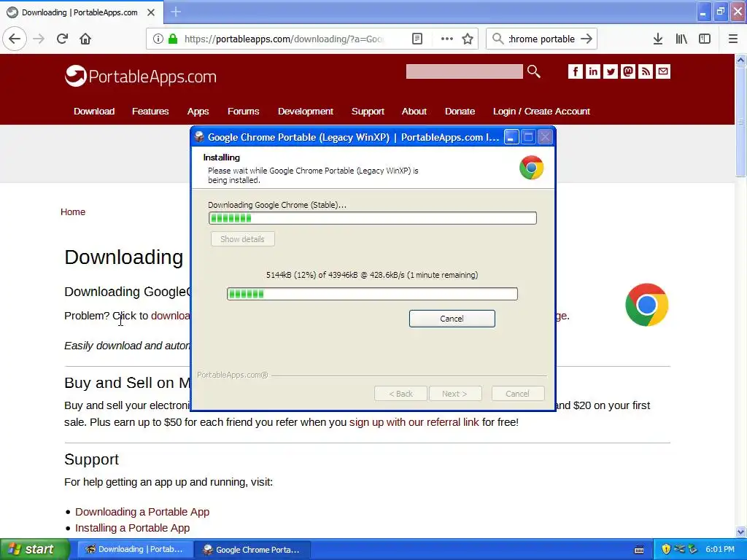Open page actions three-dots menu

447,39
